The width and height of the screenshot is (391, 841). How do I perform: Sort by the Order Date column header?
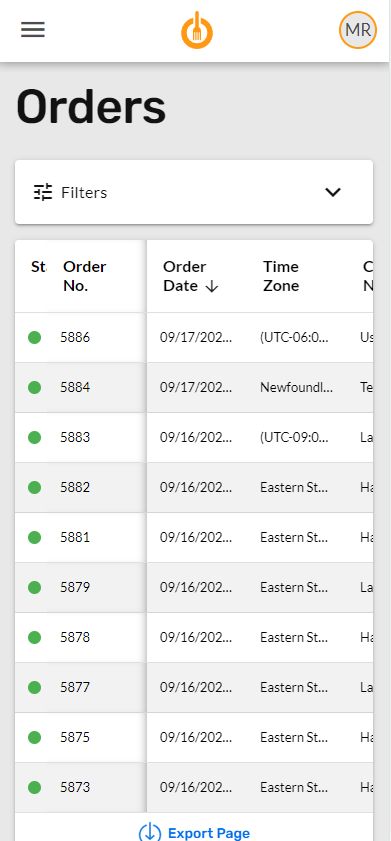point(185,276)
